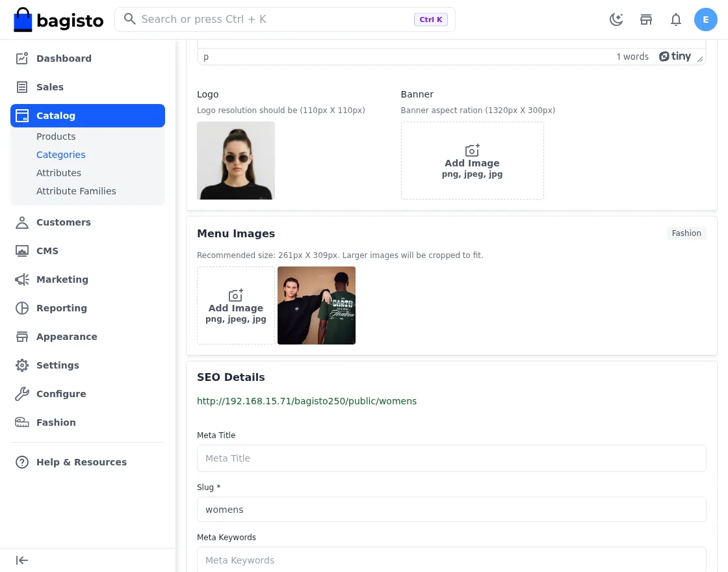Select the Catalog menu

click(x=88, y=116)
